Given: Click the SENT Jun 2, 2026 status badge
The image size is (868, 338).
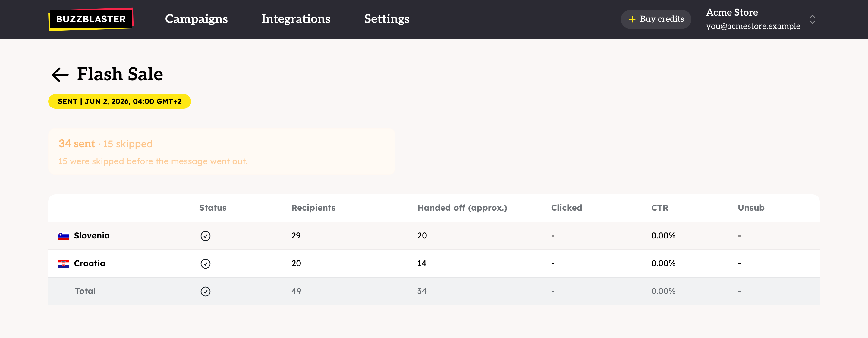Looking at the screenshot, I should (x=120, y=101).
